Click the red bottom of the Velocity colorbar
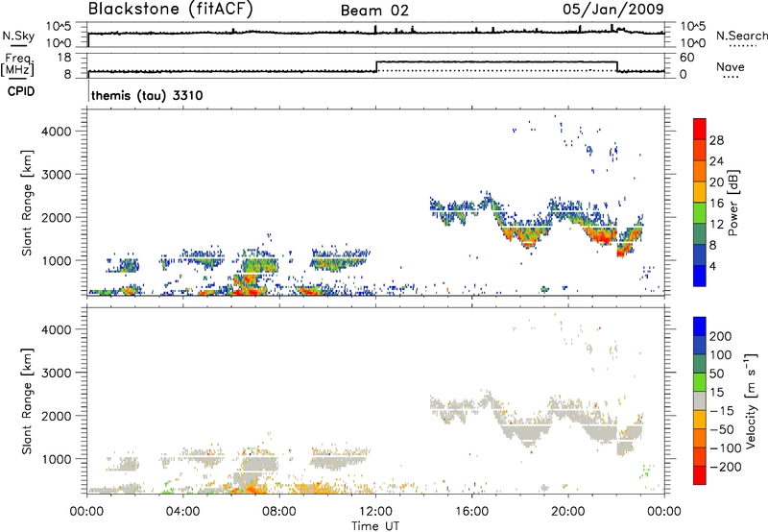 (x=700, y=475)
